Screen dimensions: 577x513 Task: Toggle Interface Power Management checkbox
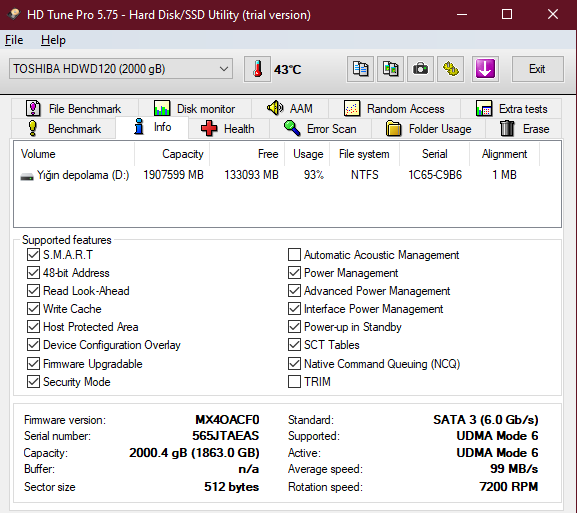[x=294, y=309]
